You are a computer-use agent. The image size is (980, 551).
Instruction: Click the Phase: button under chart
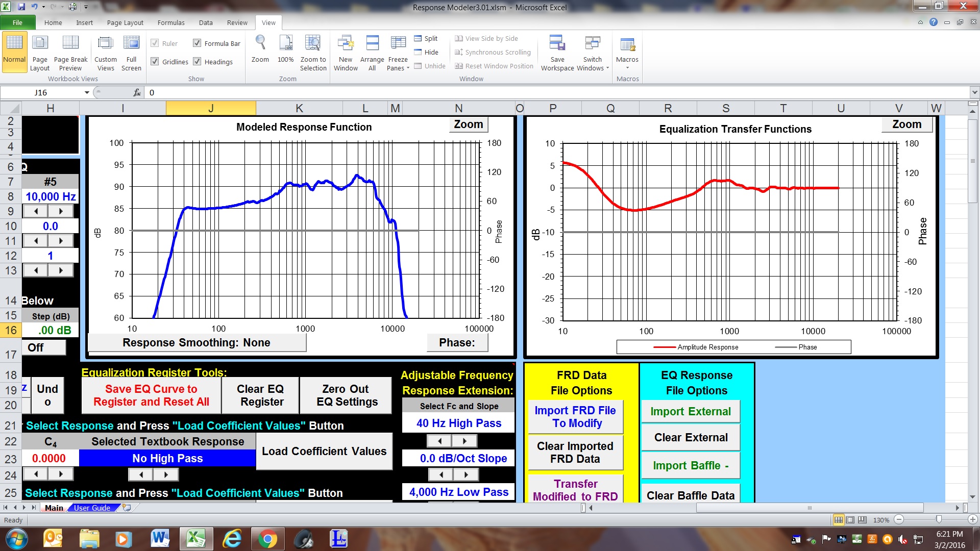point(457,342)
